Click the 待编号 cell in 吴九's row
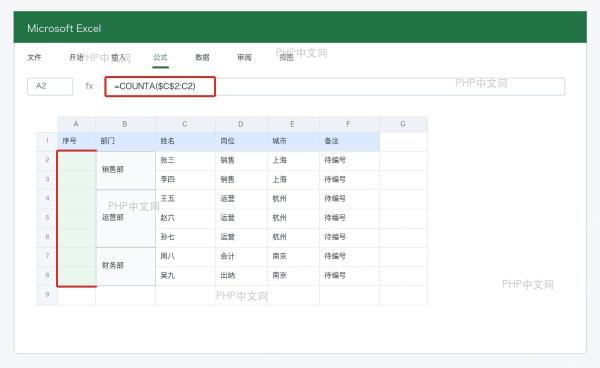Viewport: 600px width, 368px height. (x=349, y=275)
